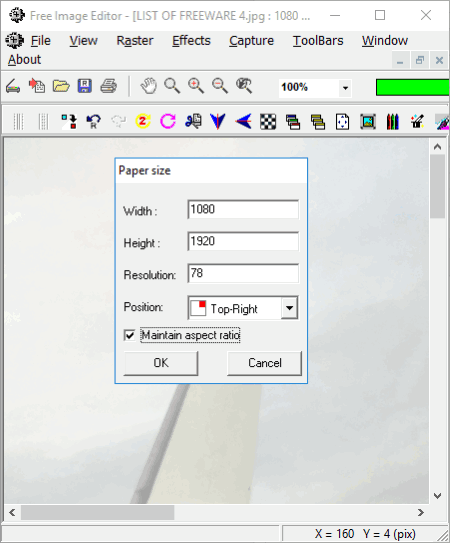The image size is (450, 543).
Task: Click the scanner acquire icon
Action: point(13,86)
